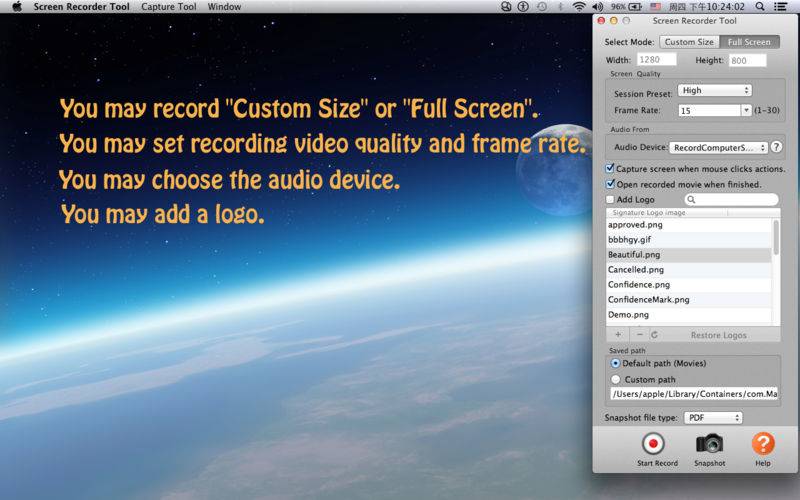
Task: Click the Start Record button icon
Action: [654, 443]
